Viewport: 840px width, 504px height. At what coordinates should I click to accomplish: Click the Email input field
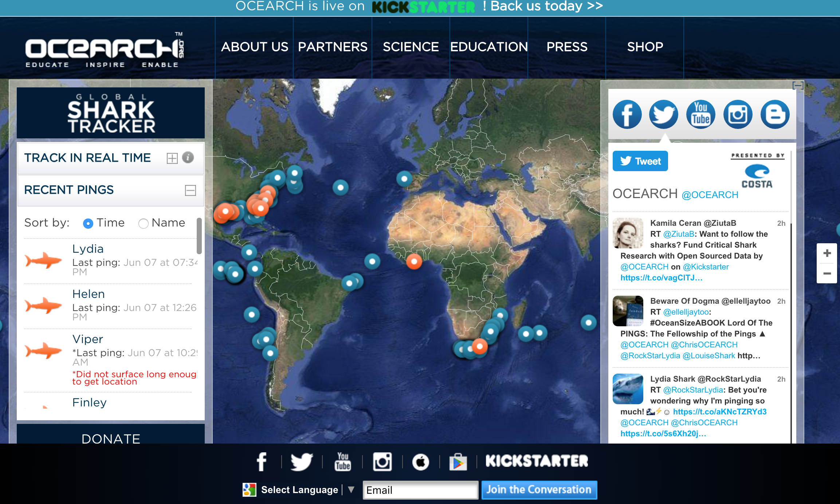(x=420, y=490)
